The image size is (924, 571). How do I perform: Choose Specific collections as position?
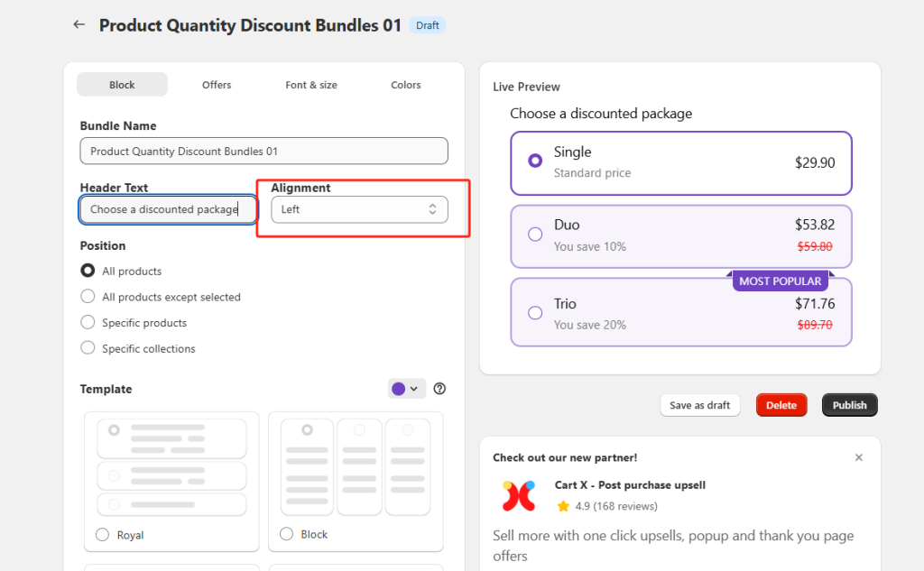(88, 347)
